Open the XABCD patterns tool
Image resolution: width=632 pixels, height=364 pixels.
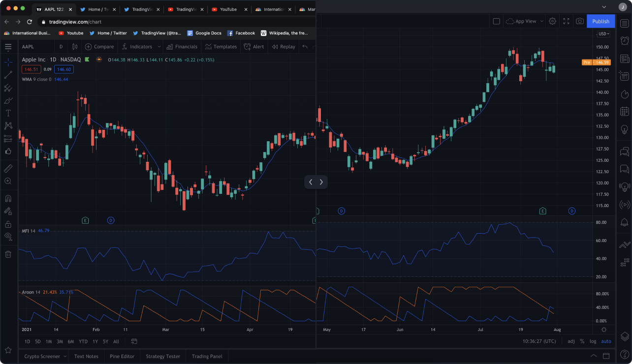tap(8, 126)
